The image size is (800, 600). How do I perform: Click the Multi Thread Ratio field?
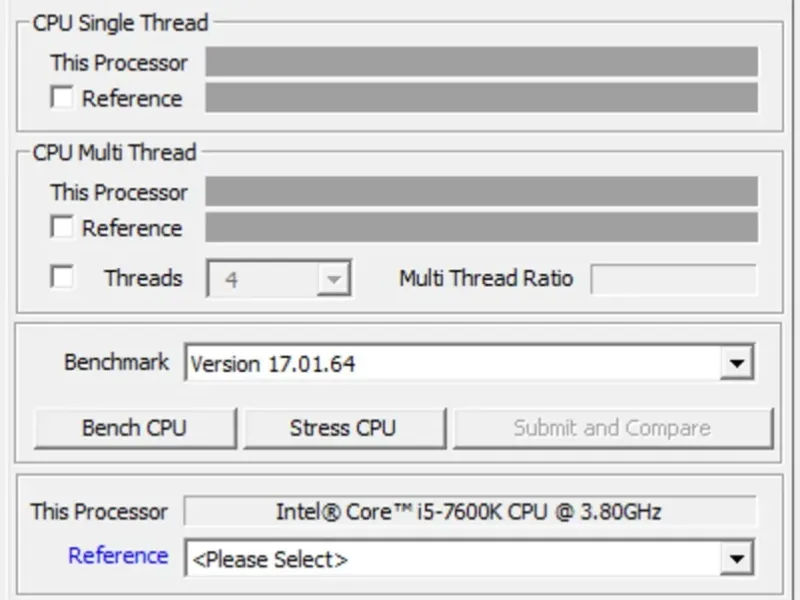click(x=673, y=279)
